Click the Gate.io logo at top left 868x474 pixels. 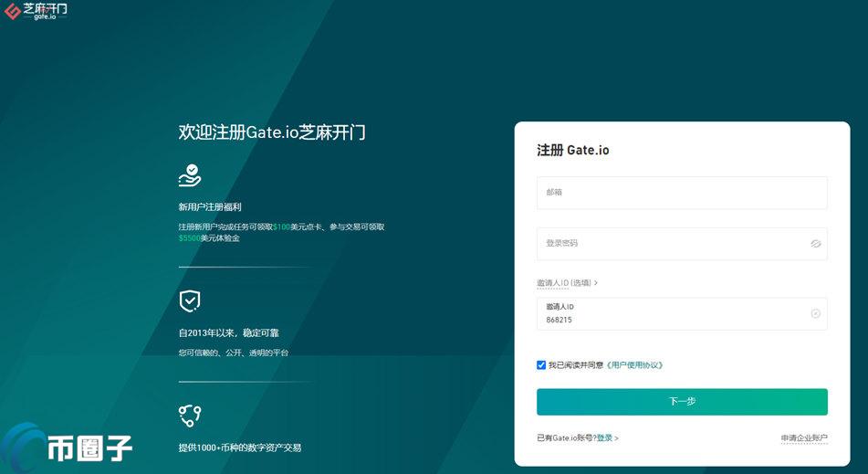point(36,11)
